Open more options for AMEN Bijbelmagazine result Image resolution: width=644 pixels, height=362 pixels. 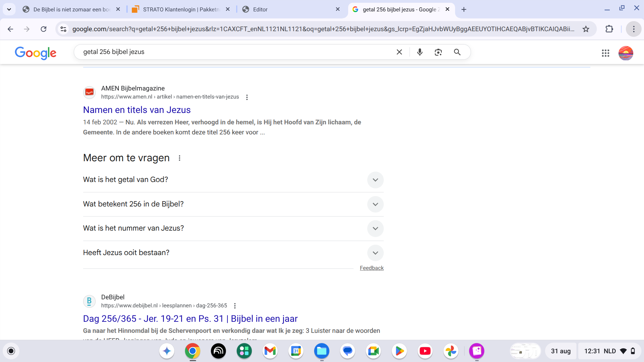click(247, 97)
